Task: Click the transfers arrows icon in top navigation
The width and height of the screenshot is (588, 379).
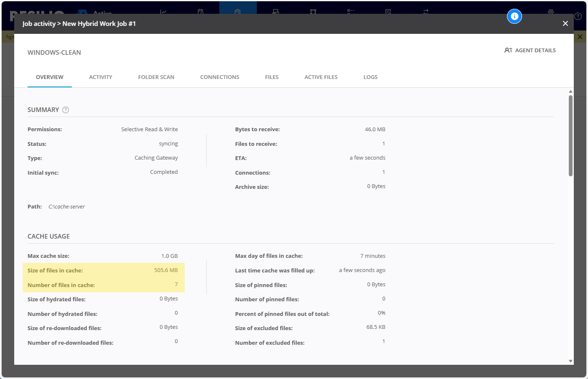Action: click(x=426, y=12)
